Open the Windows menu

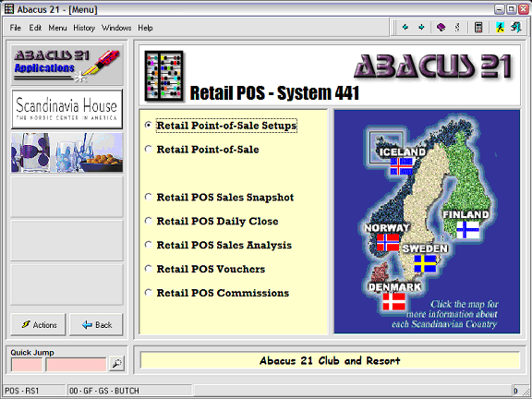pyautogui.click(x=116, y=28)
